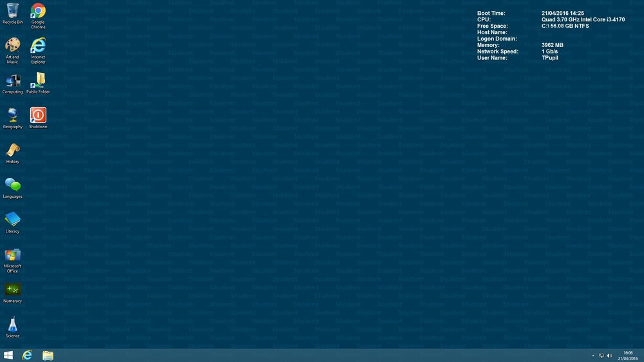Select the Computing desktop icon
Image resolution: width=644 pixels, height=362 pixels.
12,84
